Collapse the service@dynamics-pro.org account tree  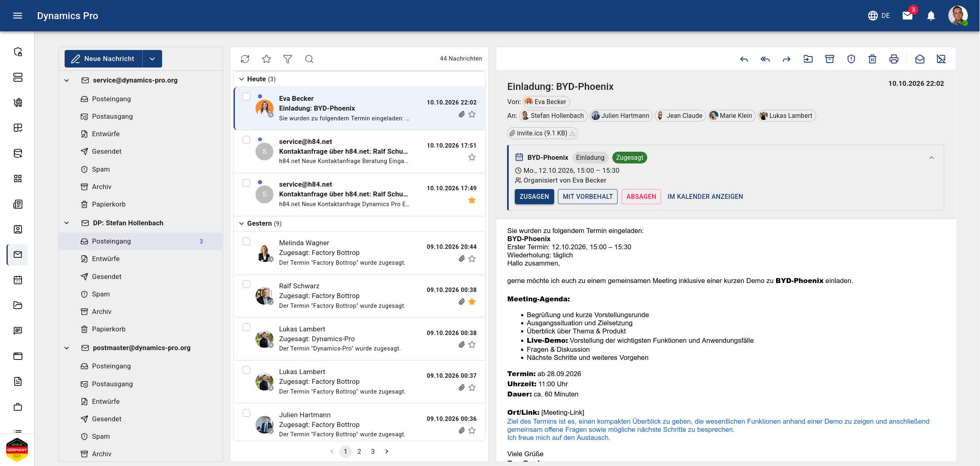tap(67, 81)
